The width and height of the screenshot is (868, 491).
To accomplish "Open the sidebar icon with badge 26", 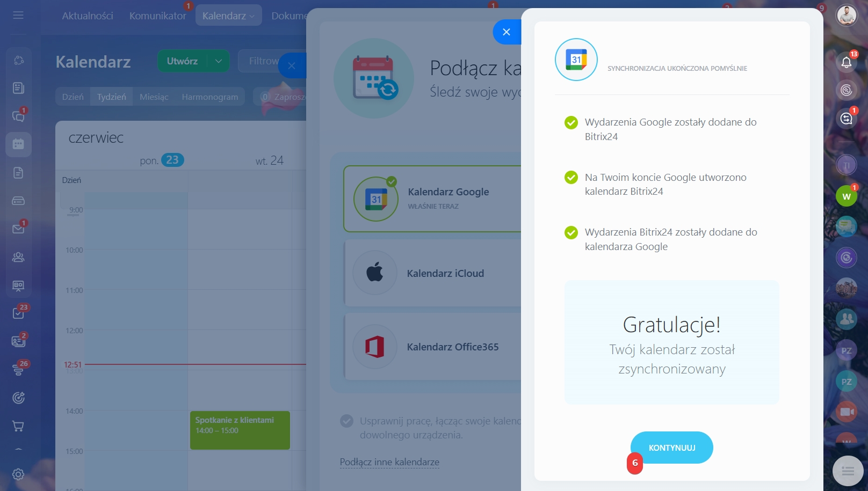I will point(18,369).
